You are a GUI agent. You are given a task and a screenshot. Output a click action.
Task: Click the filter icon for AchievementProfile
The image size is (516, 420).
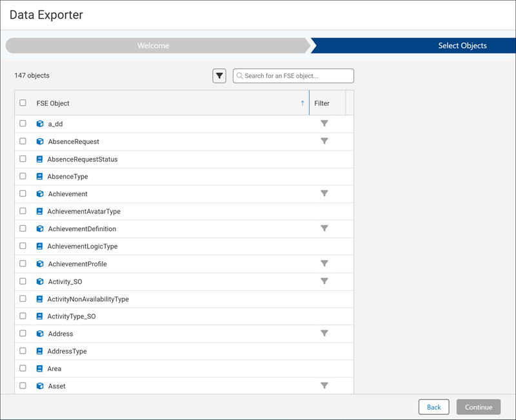coord(324,263)
